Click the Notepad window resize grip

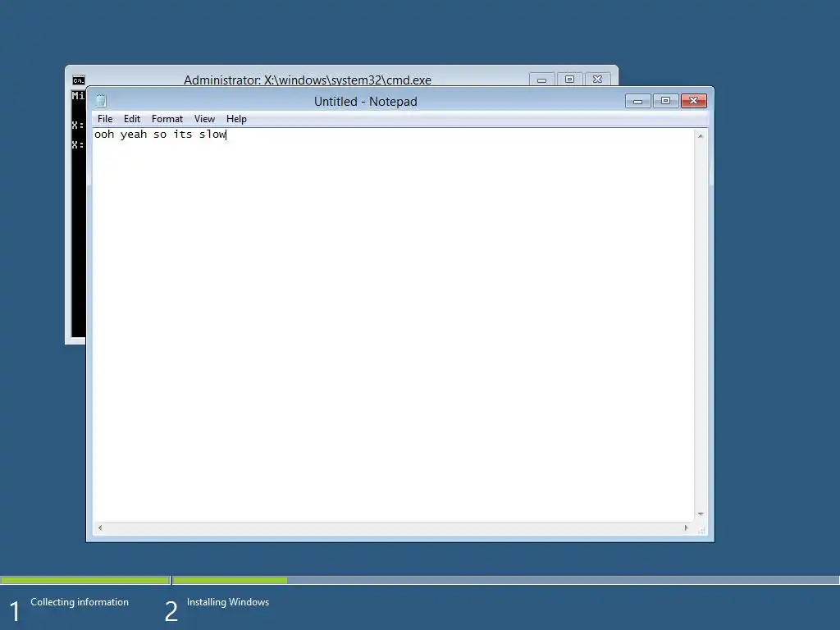click(701, 529)
